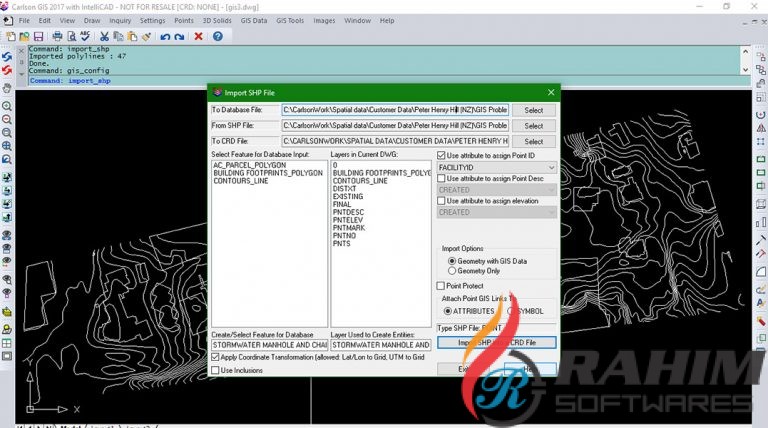Select PNTELEV layer in the list

[x=348, y=220]
